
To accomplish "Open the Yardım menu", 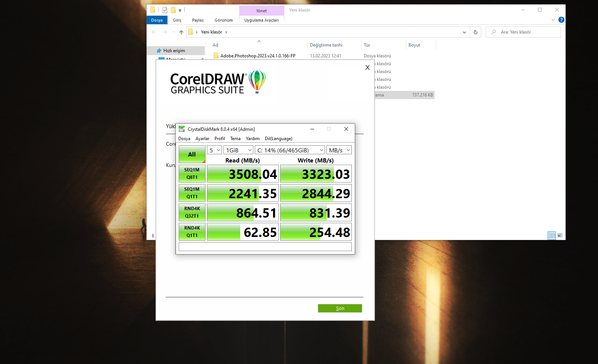I will click(253, 139).
